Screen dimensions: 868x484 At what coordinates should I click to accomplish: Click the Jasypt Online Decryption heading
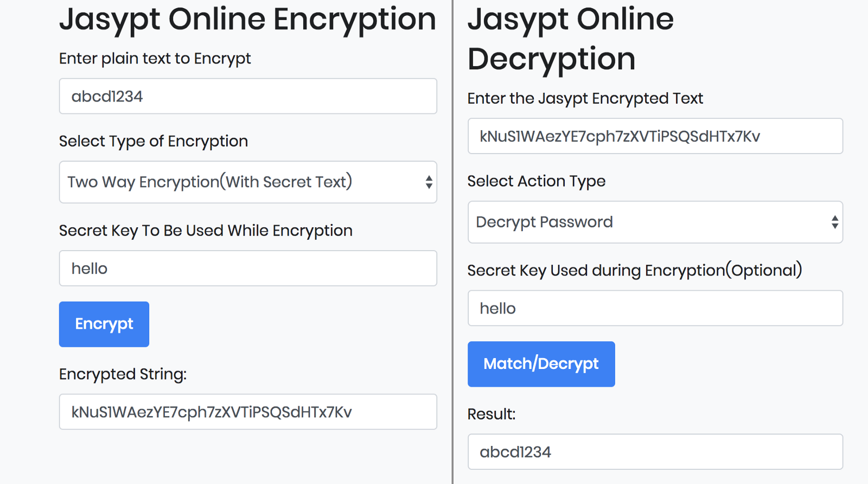pos(570,39)
